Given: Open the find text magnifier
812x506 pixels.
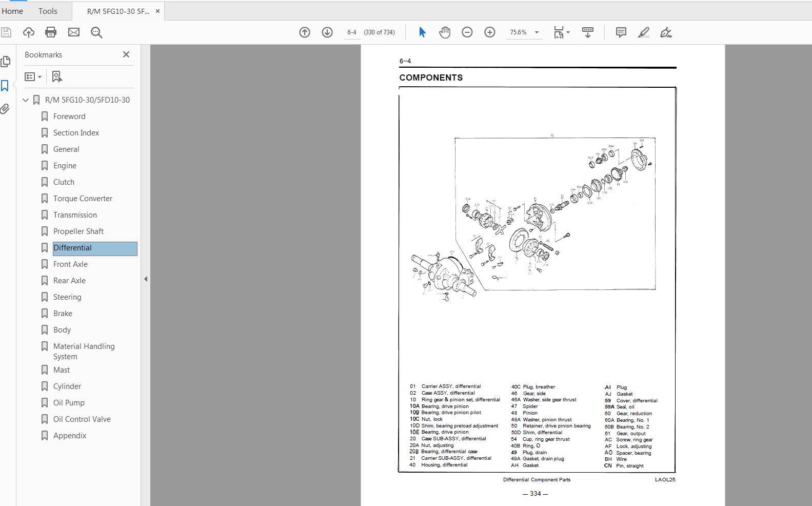Looking at the screenshot, I should pyautogui.click(x=96, y=32).
